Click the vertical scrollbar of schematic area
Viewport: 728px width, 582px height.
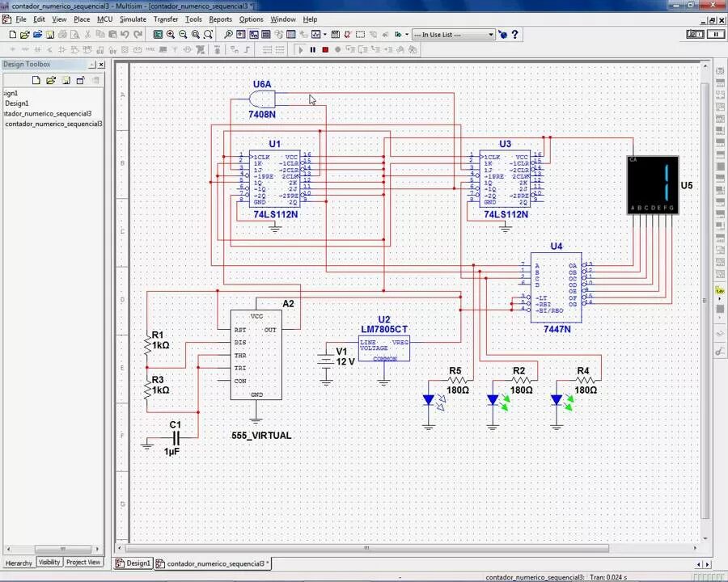pos(705,300)
